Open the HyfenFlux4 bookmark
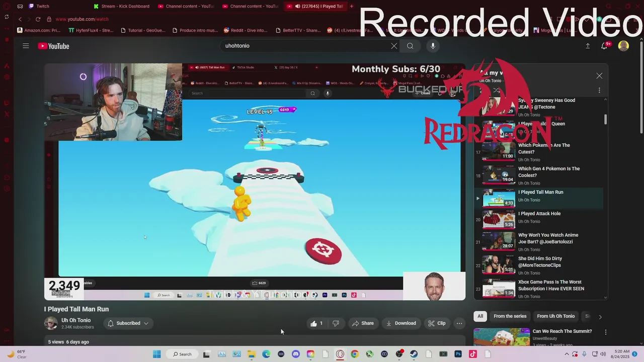Image resolution: width=644 pixels, height=362 pixels. point(91,30)
